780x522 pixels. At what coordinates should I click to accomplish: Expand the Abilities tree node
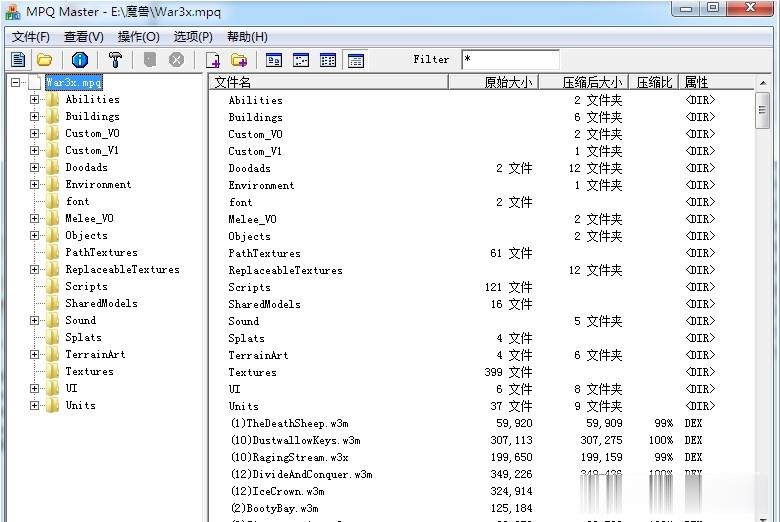pos(34,100)
